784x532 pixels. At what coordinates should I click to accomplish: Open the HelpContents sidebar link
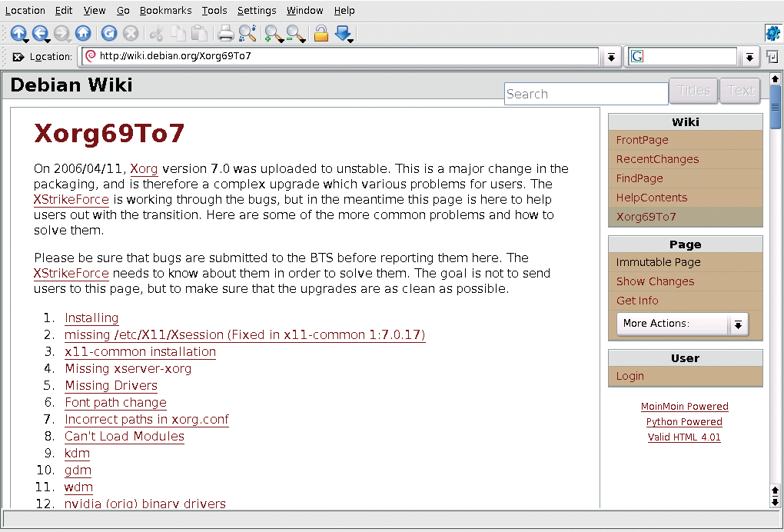652,198
